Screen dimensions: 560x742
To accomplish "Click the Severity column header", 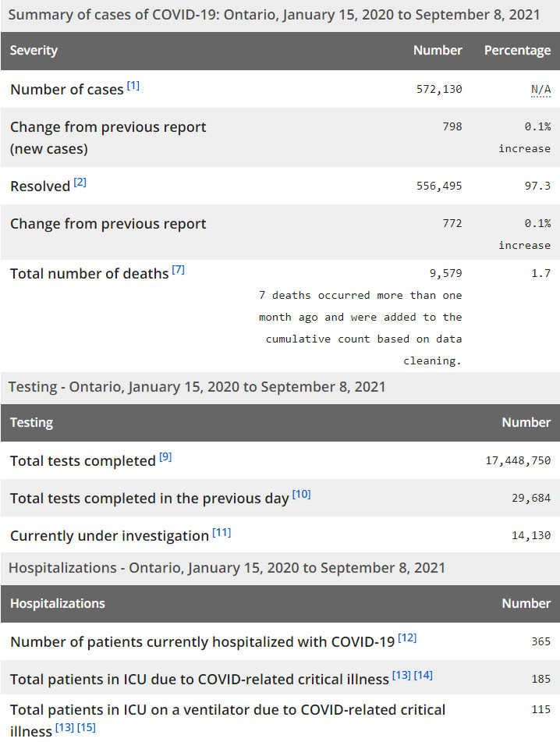I will (x=34, y=51).
